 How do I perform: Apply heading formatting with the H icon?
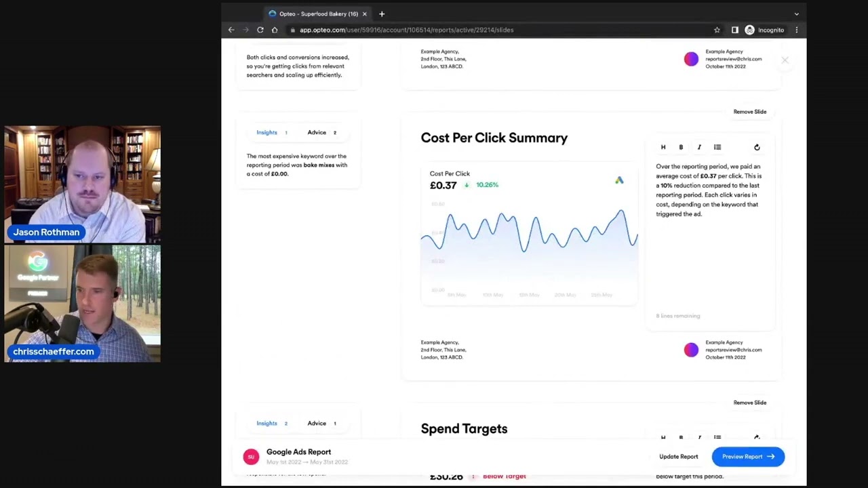coord(663,147)
